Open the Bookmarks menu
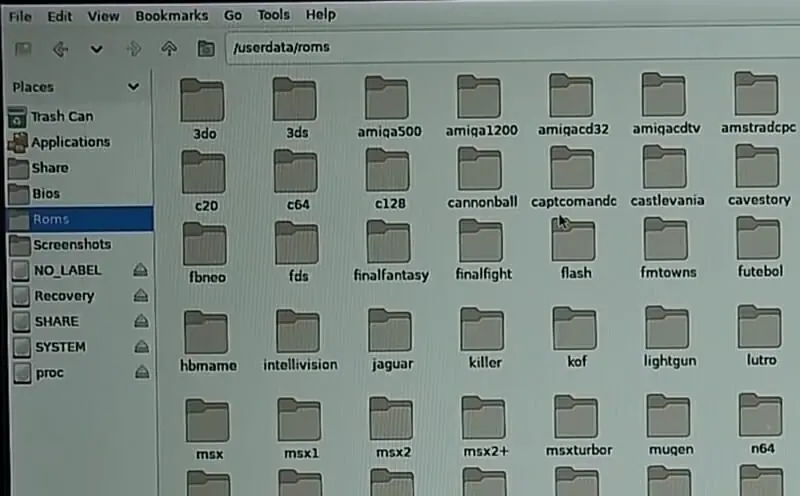800x496 pixels. point(171,16)
